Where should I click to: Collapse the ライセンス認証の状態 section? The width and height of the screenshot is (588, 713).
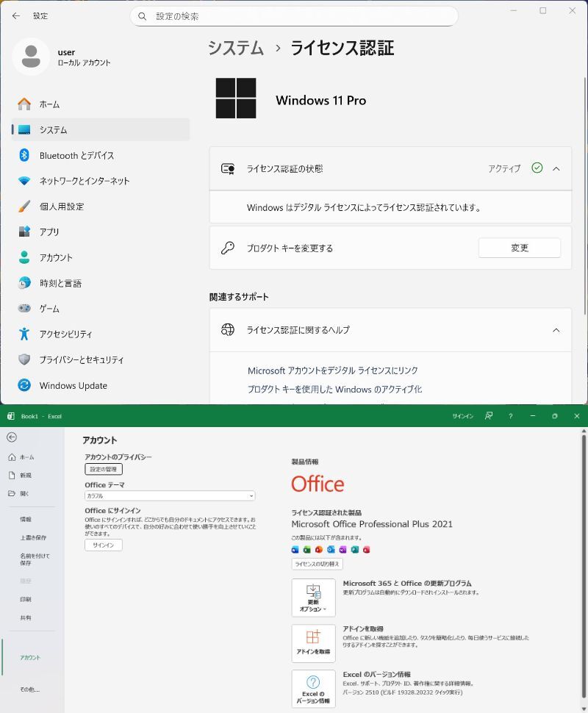[556, 168]
